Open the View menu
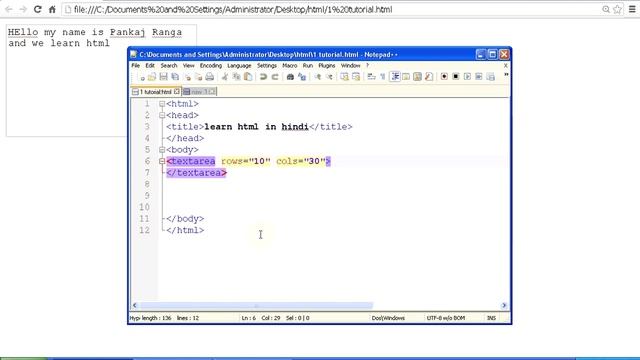Image resolution: width=640 pixels, height=360 pixels. point(189,65)
